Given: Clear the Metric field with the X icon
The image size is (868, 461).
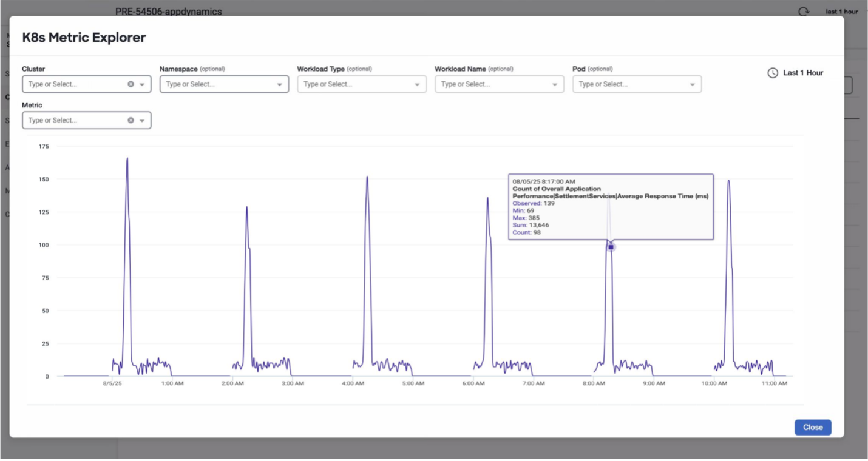Looking at the screenshot, I should 131,121.
